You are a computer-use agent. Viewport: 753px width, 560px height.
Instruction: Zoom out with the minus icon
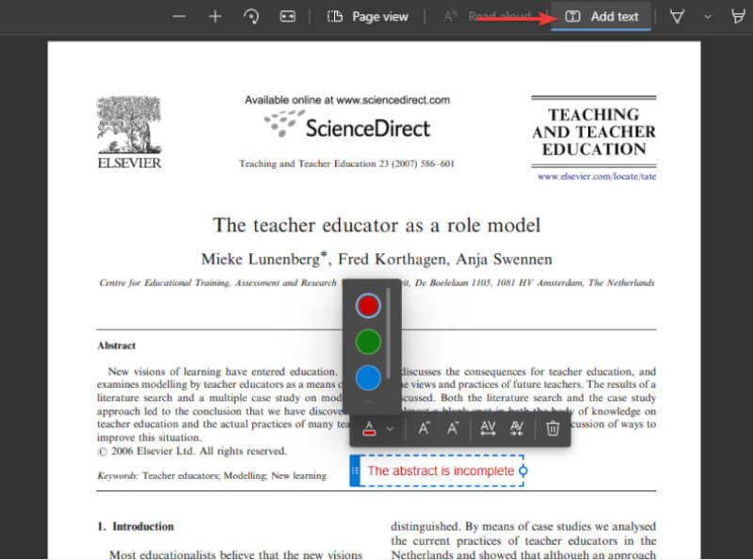click(x=179, y=16)
